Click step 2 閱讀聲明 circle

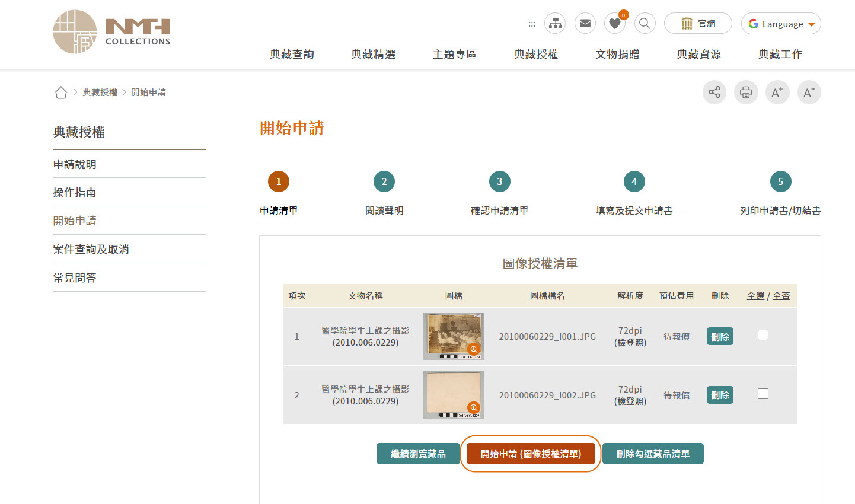pyautogui.click(x=384, y=181)
